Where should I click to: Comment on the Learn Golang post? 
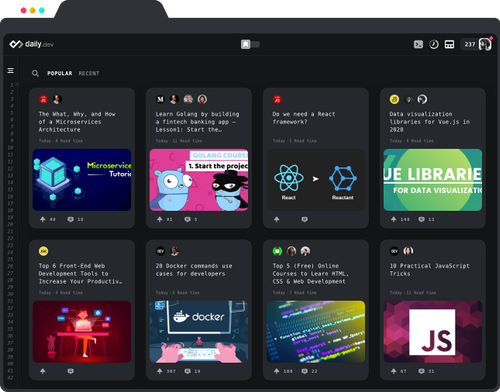[188, 219]
